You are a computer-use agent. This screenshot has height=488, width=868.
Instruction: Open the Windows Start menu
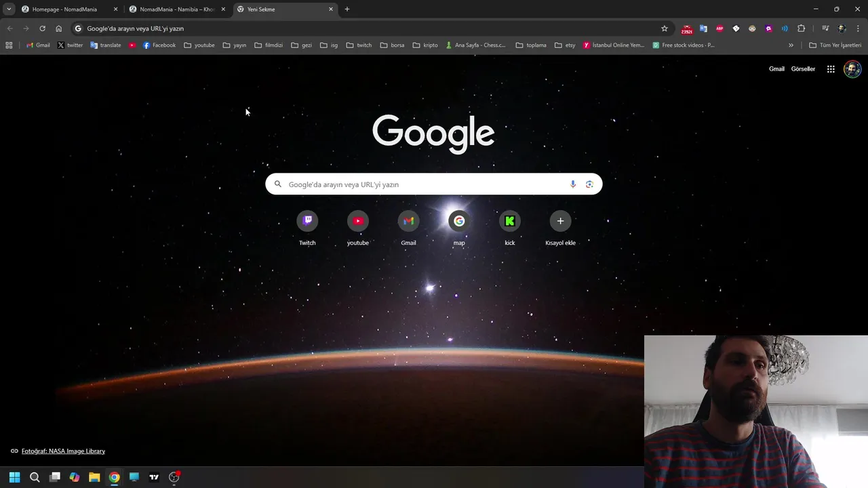pos(14,477)
